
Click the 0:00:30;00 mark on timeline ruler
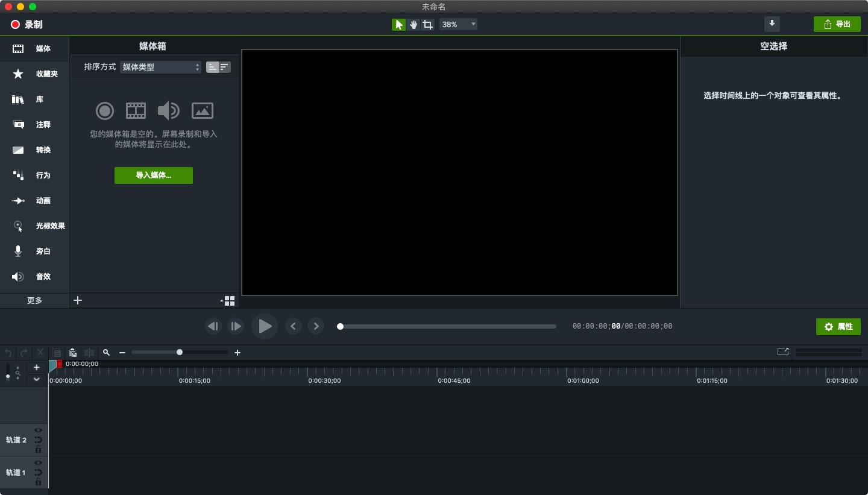324,380
